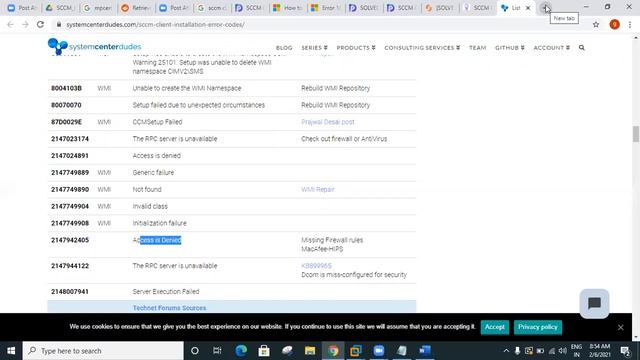Switch to the How to Microsoft tab
This screenshot has height=360, width=640.
pyautogui.click(x=287, y=8)
